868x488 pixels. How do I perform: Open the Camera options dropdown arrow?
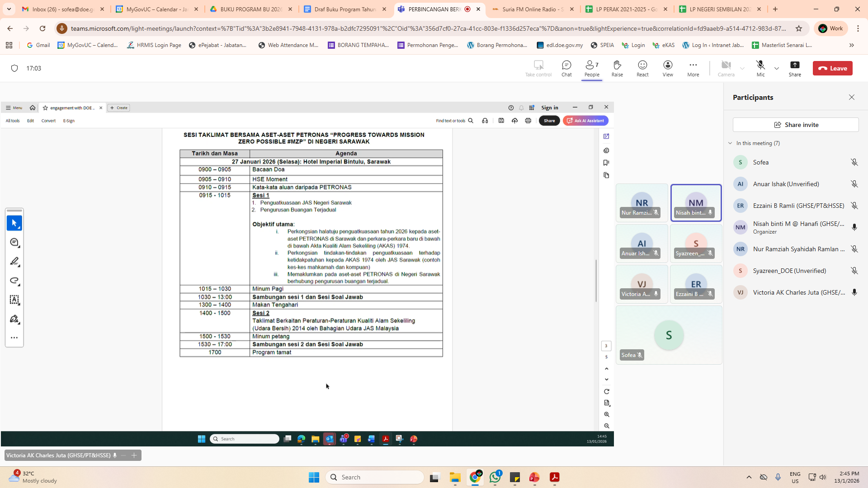click(742, 68)
